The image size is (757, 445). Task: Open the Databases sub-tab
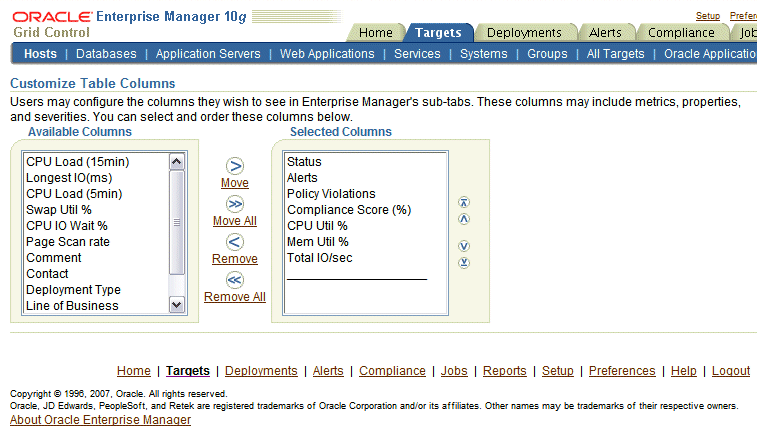click(x=106, y=54)
